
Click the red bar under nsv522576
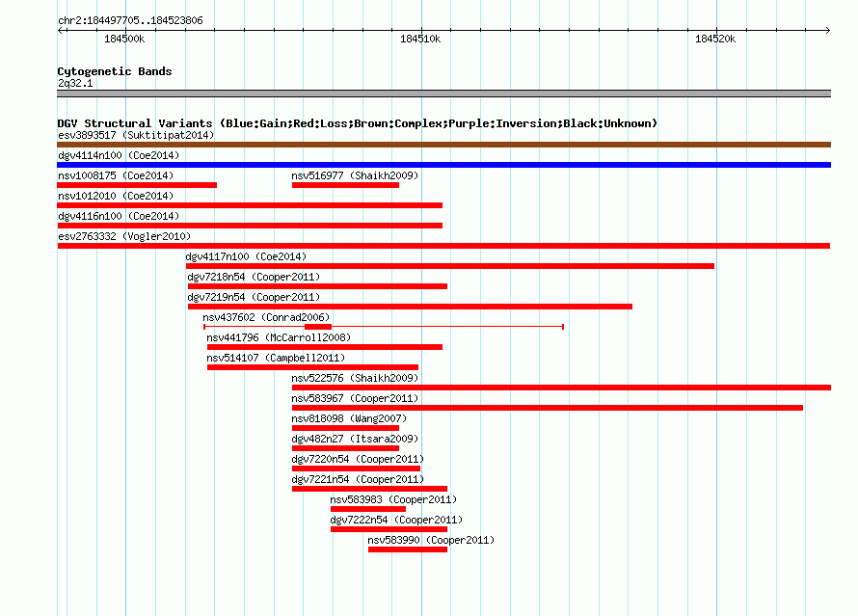point(561,388)
